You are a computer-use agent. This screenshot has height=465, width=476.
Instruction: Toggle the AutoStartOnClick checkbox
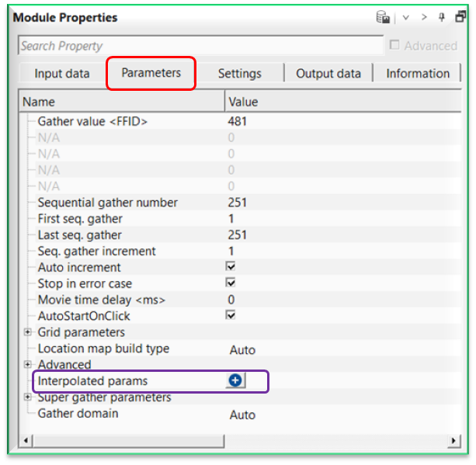pos(230,315)
